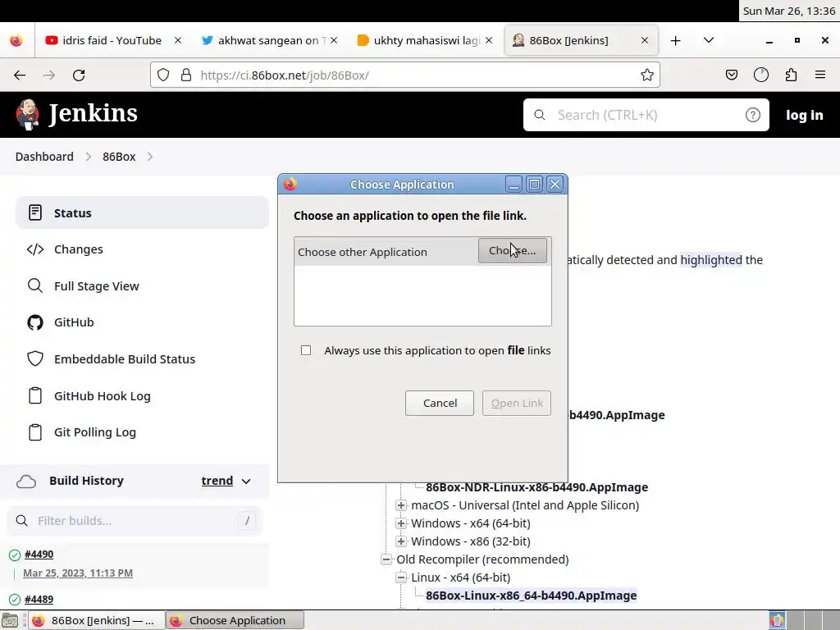
Task: Click the show desktop icon on the taskbar
Action: pyautogui.click(x=10, y=620)
